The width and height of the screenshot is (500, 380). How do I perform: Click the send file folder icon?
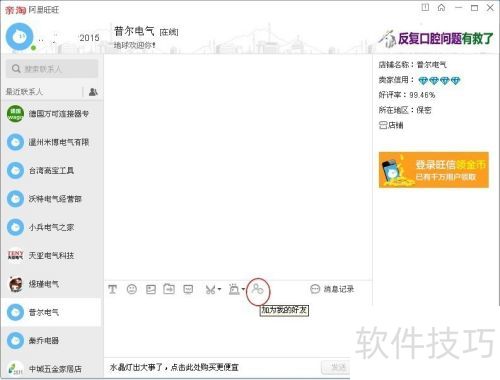[x=169, y=289]
